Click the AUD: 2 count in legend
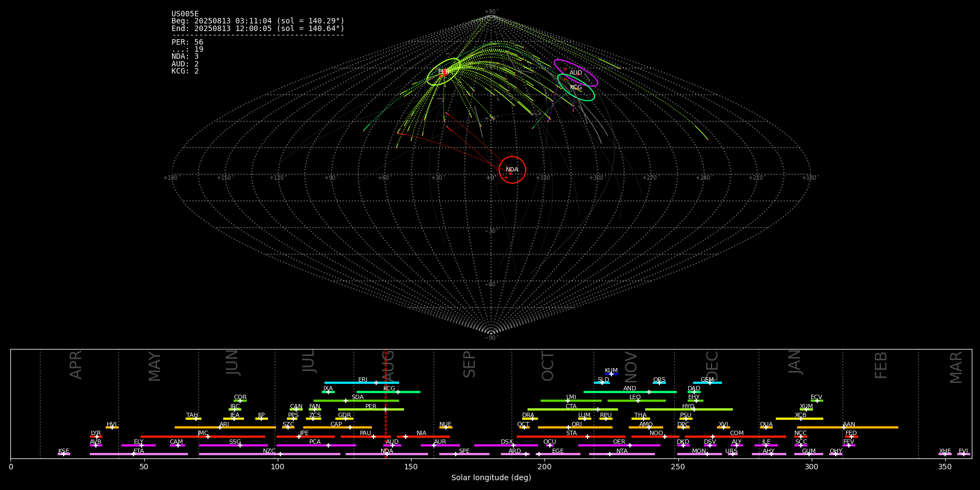 coord(185,64)
